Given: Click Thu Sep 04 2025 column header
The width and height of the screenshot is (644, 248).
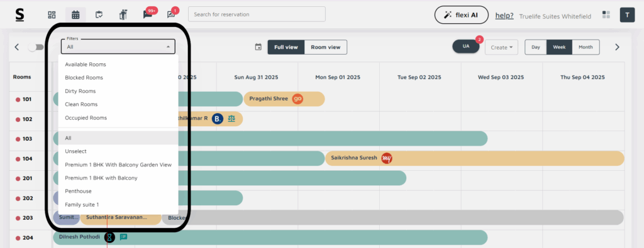Looking at the screenshot, I should [582, 77].
